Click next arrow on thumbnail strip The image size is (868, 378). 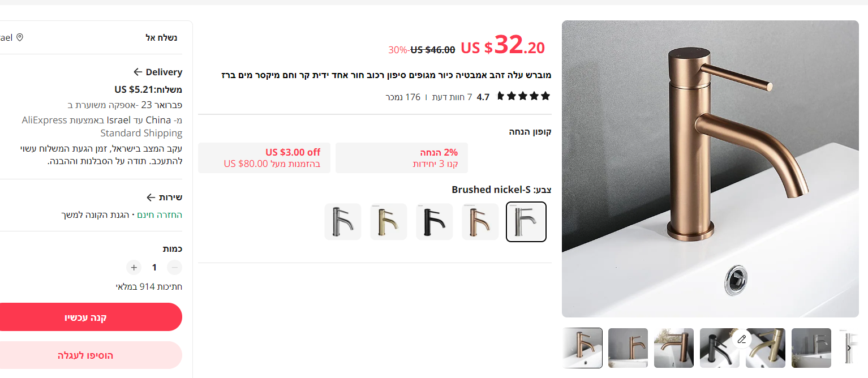click(x=849, y=348)
